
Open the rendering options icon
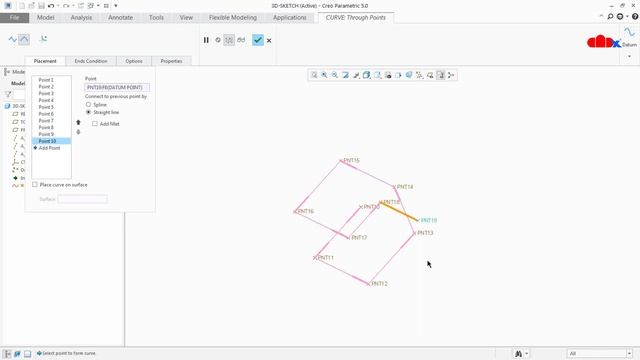click(356, 75)
